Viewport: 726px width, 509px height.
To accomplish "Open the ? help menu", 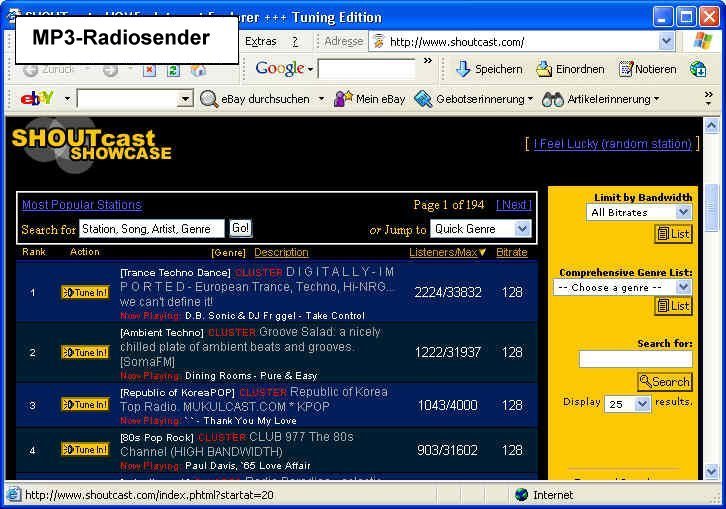I will [x=295, y=42].
